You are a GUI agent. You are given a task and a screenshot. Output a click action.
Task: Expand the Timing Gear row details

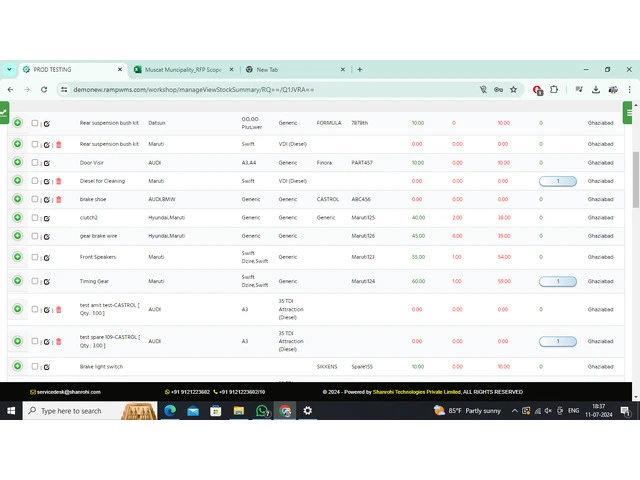coord(17,282)
